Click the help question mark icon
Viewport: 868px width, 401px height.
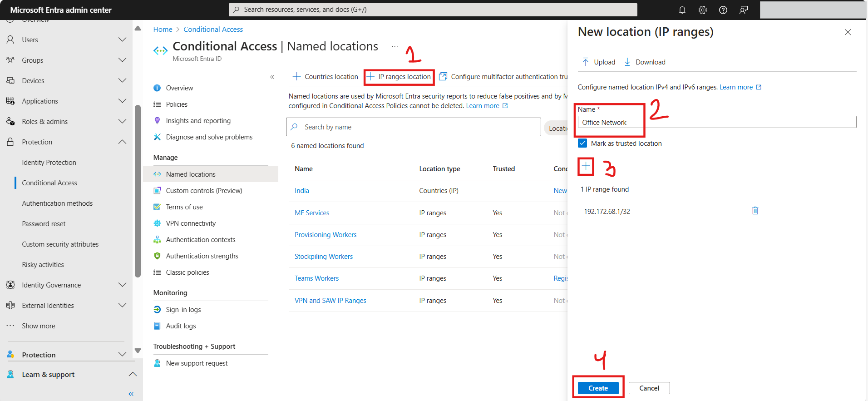(x=723, y=10)
